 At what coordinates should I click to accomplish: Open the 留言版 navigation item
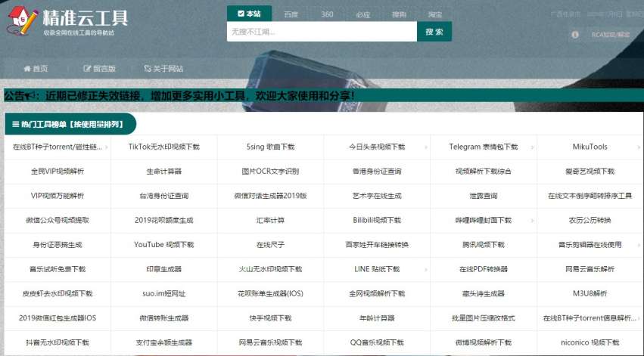(x=99, y=69)
